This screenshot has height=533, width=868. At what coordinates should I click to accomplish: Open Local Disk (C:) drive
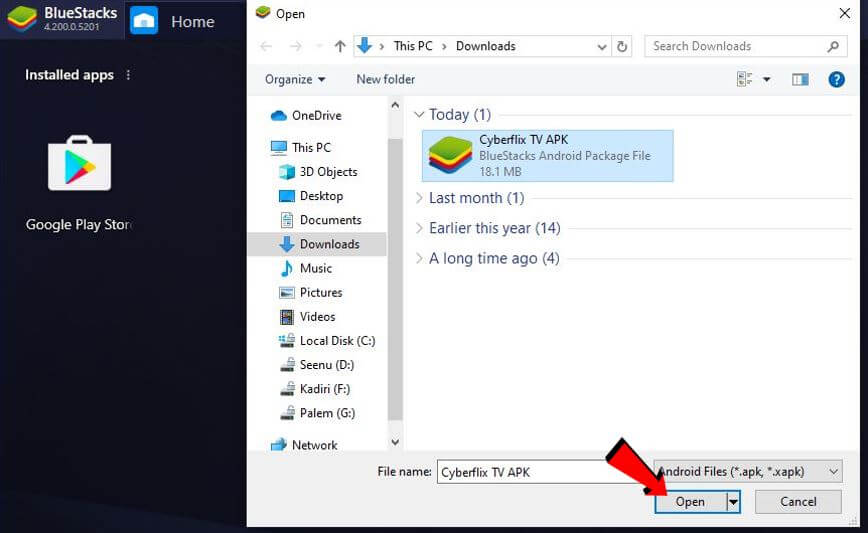click(337, 341)
